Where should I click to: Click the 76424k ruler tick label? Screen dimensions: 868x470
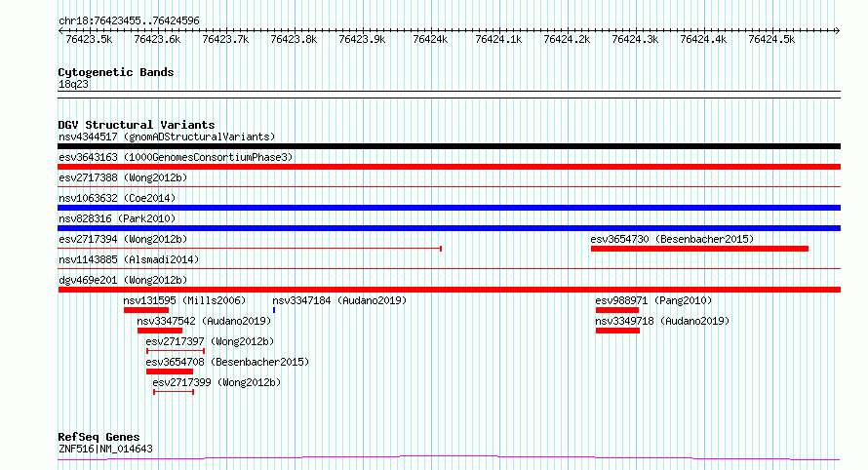coord(430,39)
